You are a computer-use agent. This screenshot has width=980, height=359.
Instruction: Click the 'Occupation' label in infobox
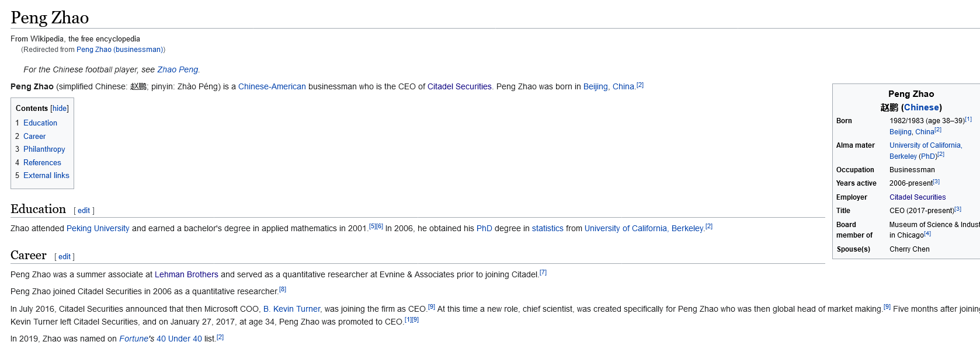coord(855,170)
